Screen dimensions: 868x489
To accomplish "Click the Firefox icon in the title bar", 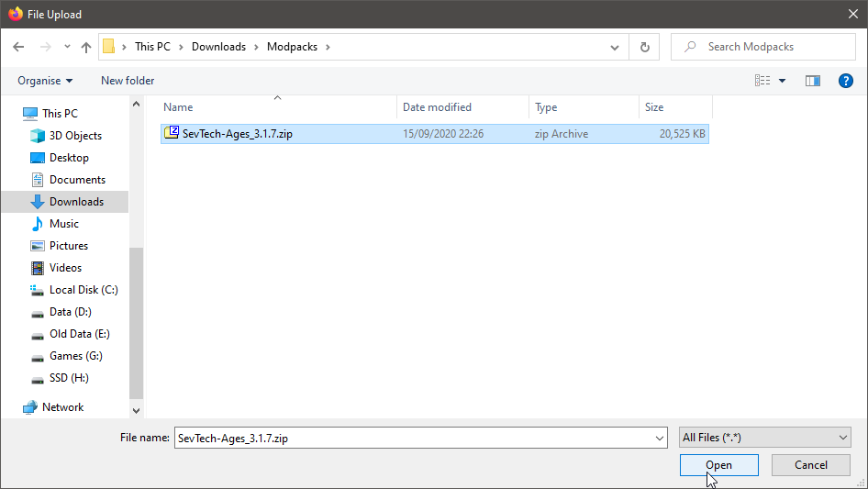I will point(16,14).
